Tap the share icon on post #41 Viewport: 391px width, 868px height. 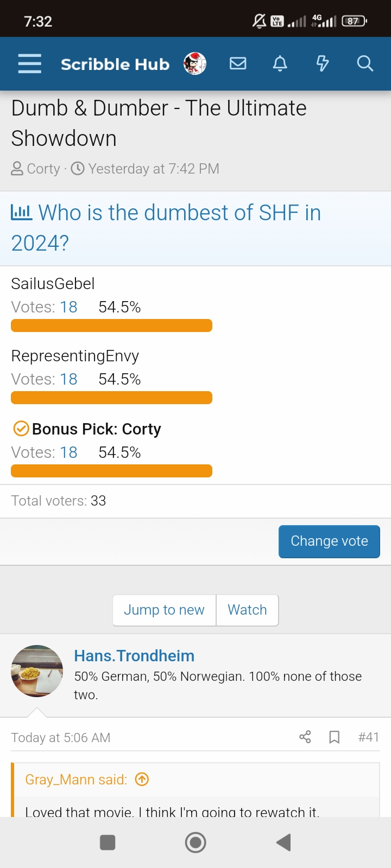(305, 737)
